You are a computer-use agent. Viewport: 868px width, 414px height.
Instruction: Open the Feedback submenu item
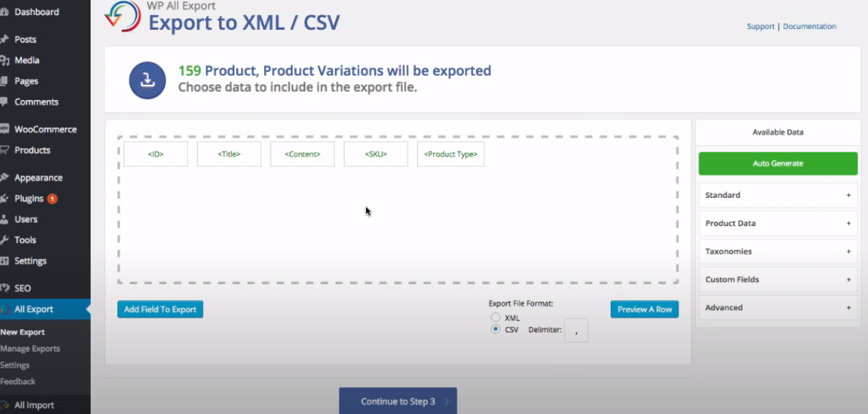[x=17, y=381]
